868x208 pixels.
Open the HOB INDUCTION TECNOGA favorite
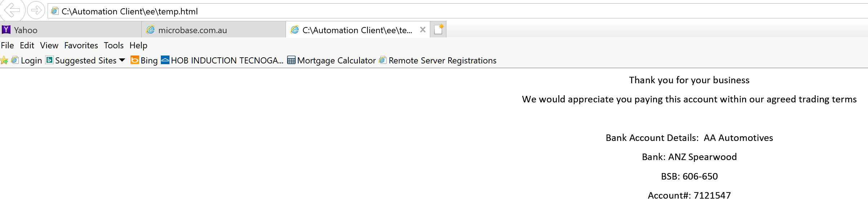pos(222,60)
